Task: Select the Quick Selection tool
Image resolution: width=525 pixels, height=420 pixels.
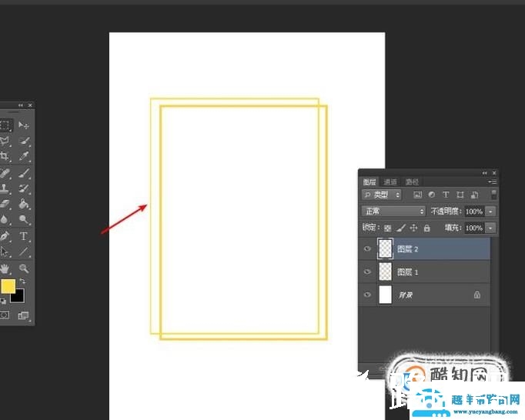Action: [x=24, y=141]
